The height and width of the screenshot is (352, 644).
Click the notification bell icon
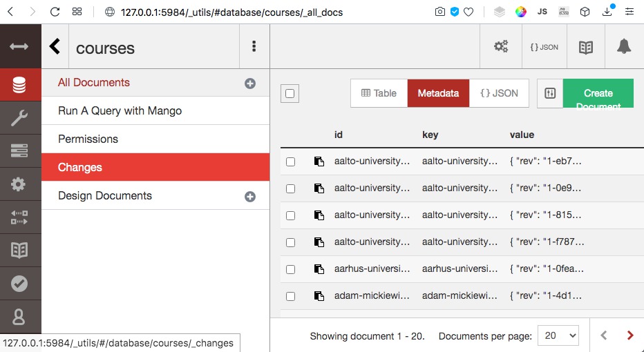coord(624,47)
